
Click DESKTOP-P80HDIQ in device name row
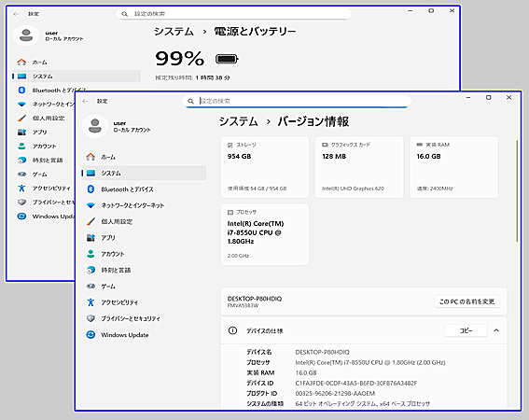click(x=322, y=352)
